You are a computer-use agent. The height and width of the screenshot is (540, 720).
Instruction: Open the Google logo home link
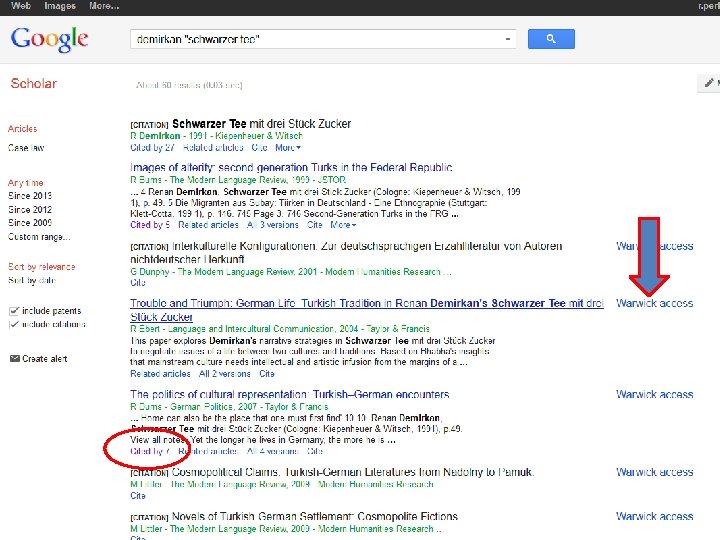50,39
